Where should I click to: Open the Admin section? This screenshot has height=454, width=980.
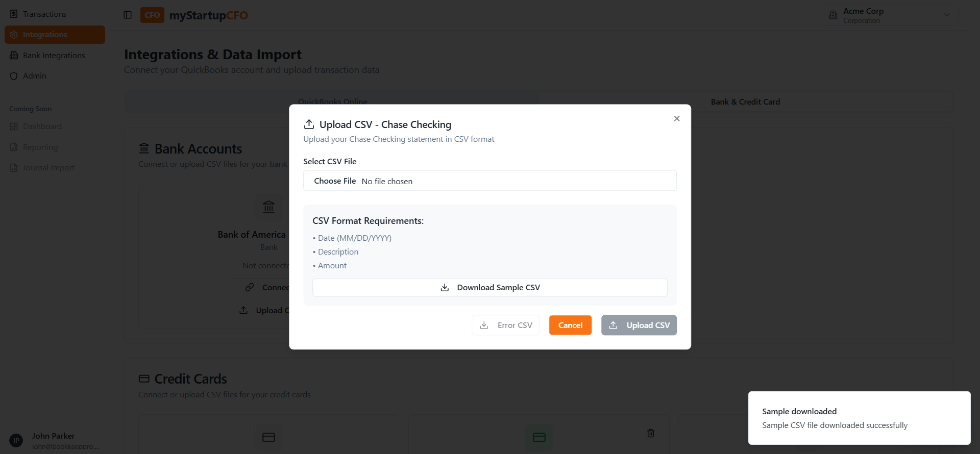34,75
